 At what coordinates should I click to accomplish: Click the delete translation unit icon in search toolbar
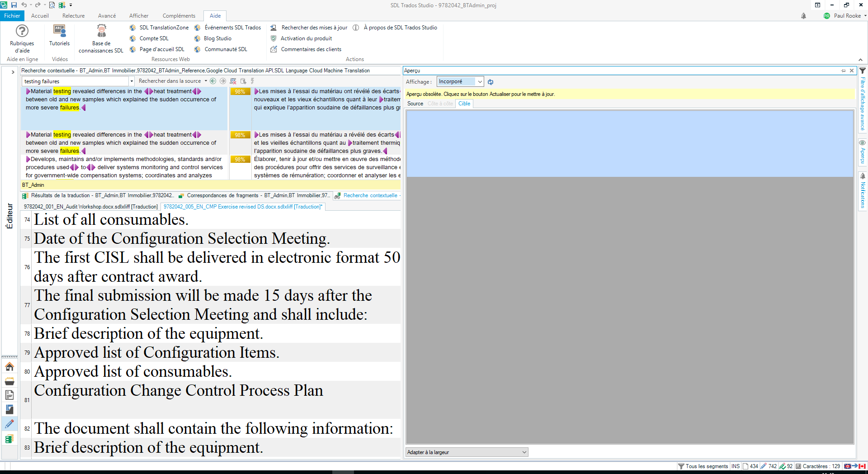[x=233, y=81]
